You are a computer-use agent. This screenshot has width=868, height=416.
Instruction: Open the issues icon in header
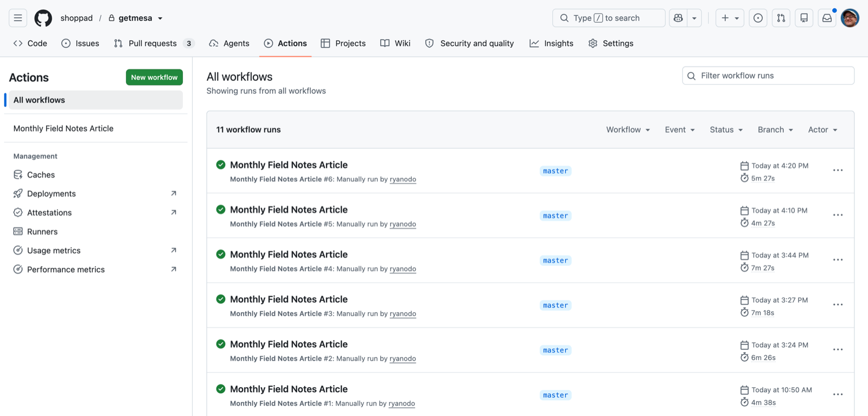pos(758,18)
